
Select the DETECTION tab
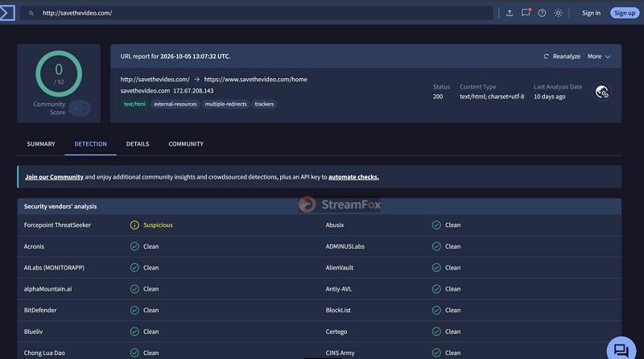(x=90, y=144)
